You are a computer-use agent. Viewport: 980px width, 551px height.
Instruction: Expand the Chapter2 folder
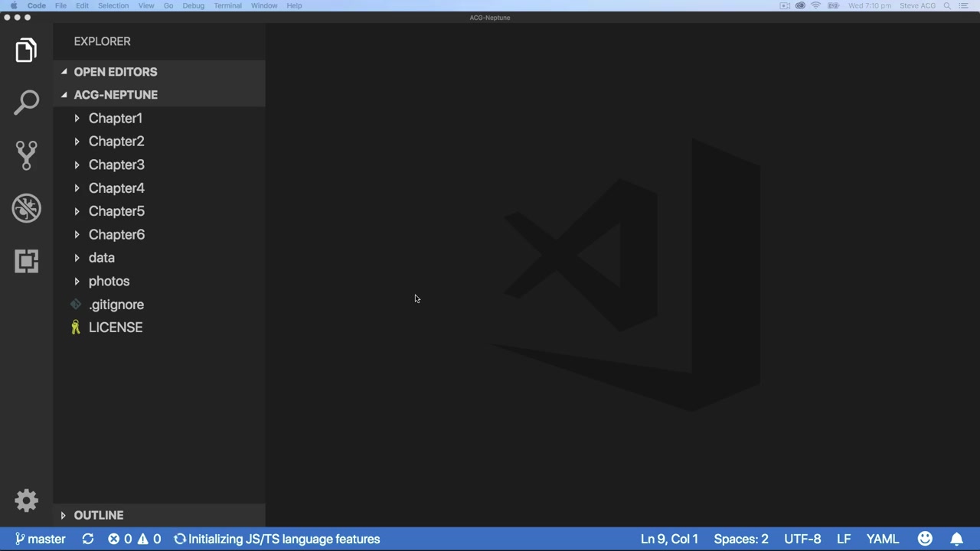pyautogui.click(x=77, y=142)
